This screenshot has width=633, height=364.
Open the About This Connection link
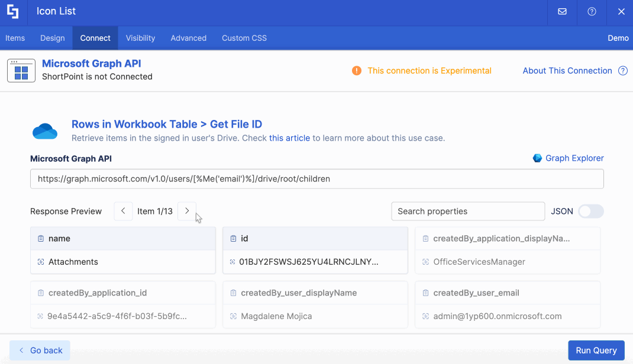tap(567, 70)
